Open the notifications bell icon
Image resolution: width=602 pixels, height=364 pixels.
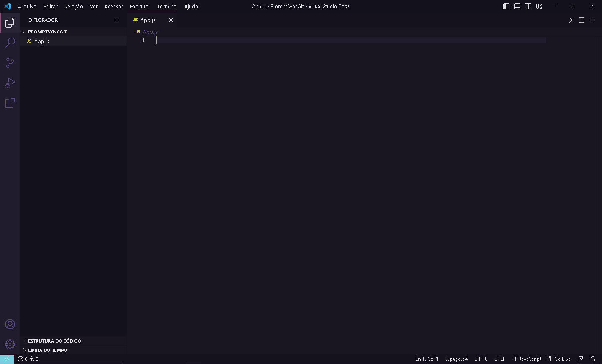593,359
